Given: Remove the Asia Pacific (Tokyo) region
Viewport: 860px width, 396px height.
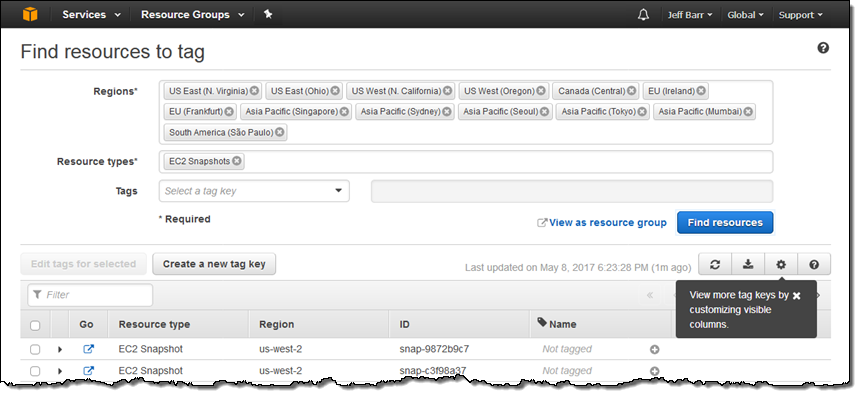Looking at the screenshot, I should tap(642, 112).
